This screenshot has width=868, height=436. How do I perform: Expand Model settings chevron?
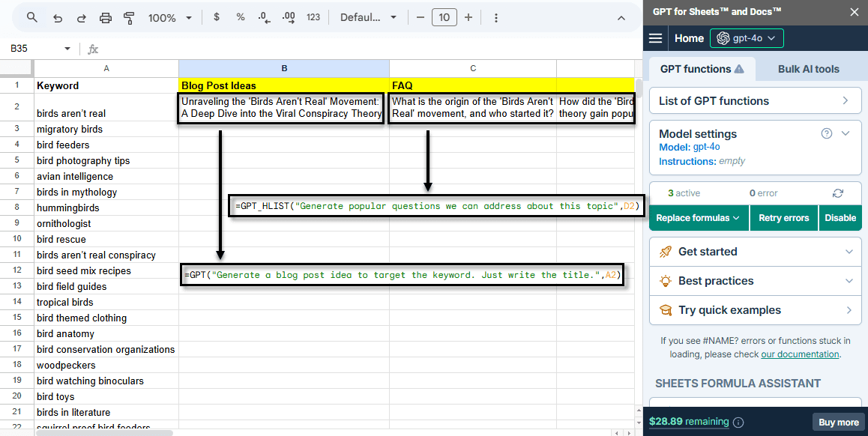click(x=846, y=133)
